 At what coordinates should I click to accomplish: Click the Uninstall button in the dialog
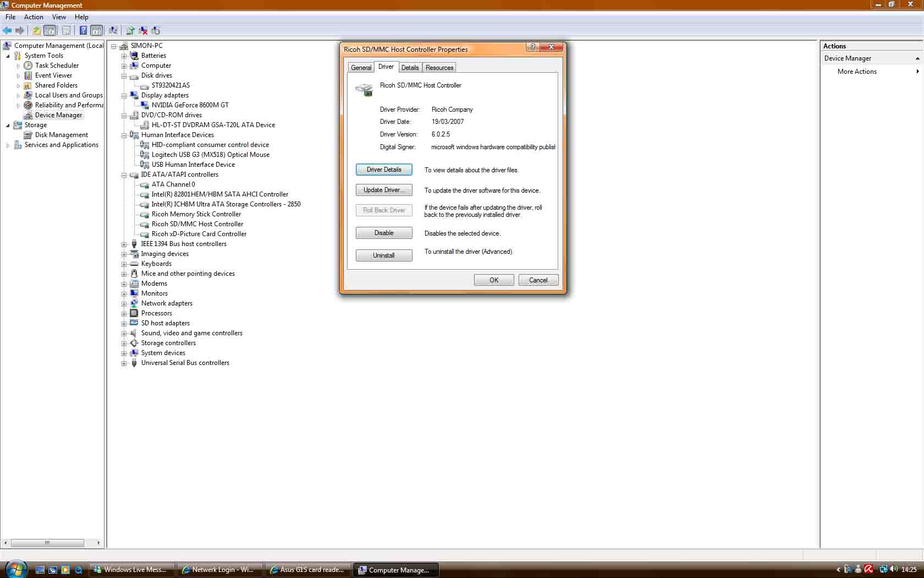[384, 255]
